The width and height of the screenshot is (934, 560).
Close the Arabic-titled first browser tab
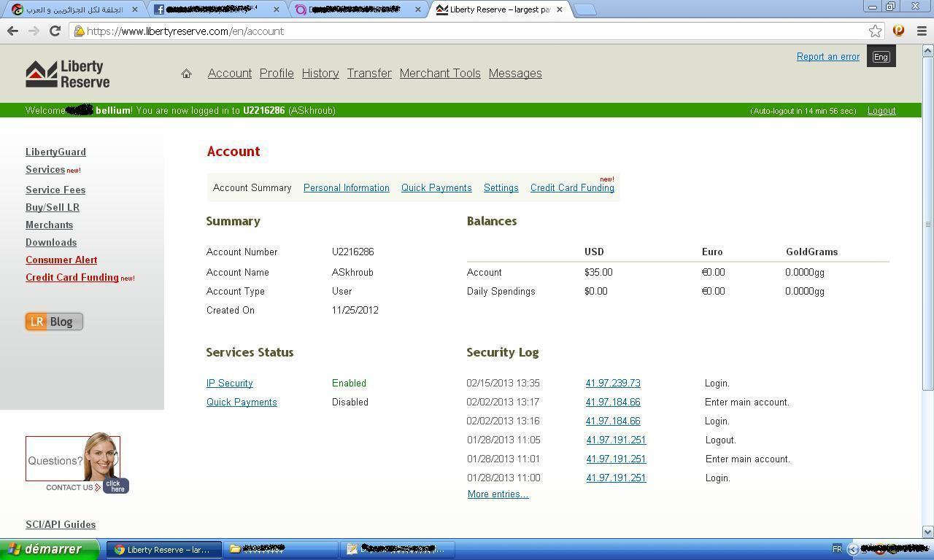(134, 9)
